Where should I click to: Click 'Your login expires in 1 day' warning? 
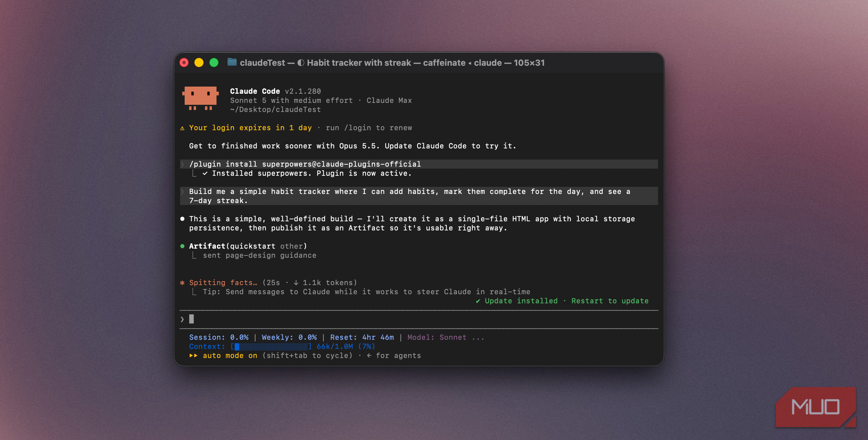(250, 128)
